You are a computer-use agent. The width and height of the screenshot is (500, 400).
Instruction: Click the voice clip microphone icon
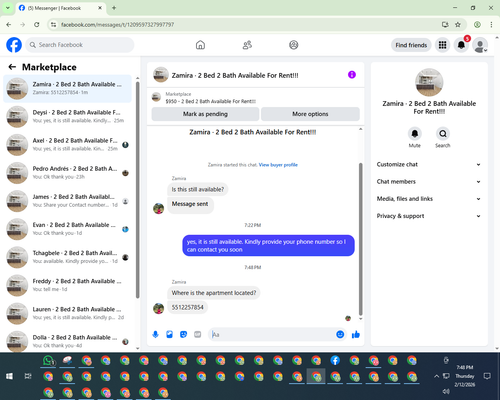pos(155,334)
